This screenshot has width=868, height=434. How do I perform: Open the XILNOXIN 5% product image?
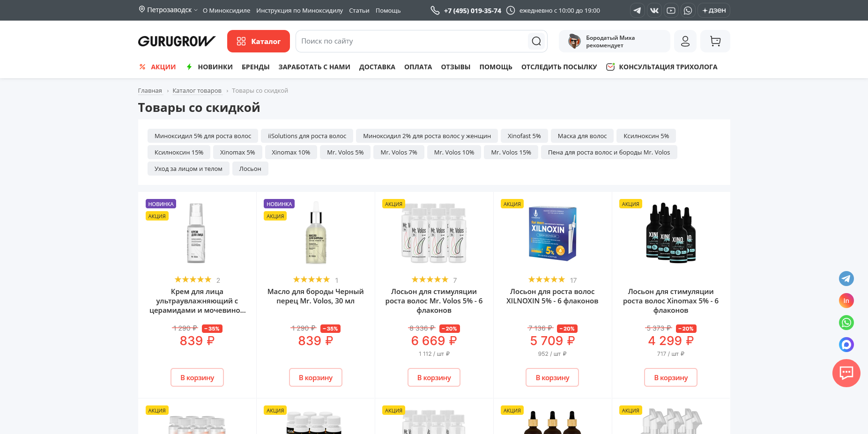coord(552,233)
